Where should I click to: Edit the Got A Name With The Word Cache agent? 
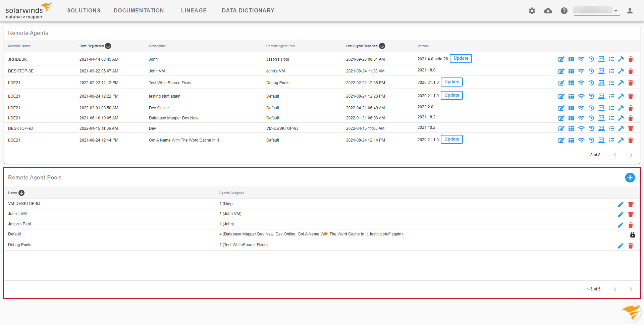pos(561,140)
